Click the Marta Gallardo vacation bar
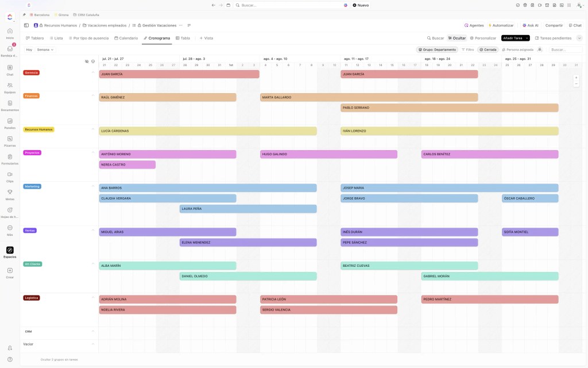 tap(369, 97)
